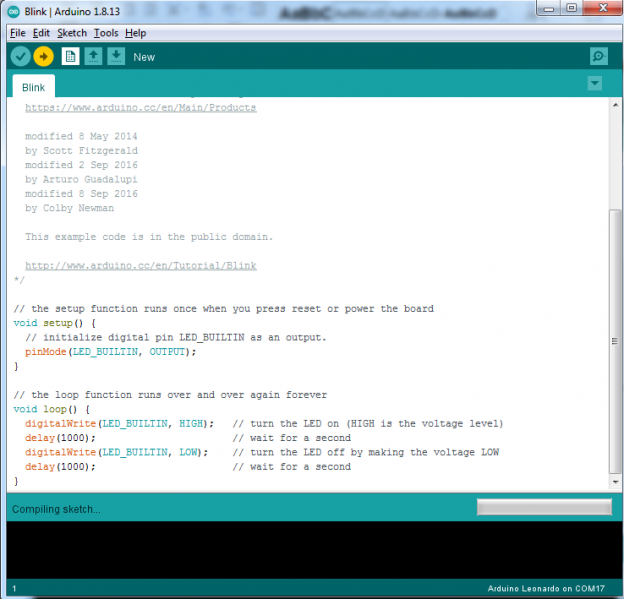Click the black console output area
This screenshot has width=624, height=599.
(x=314, y=550)
